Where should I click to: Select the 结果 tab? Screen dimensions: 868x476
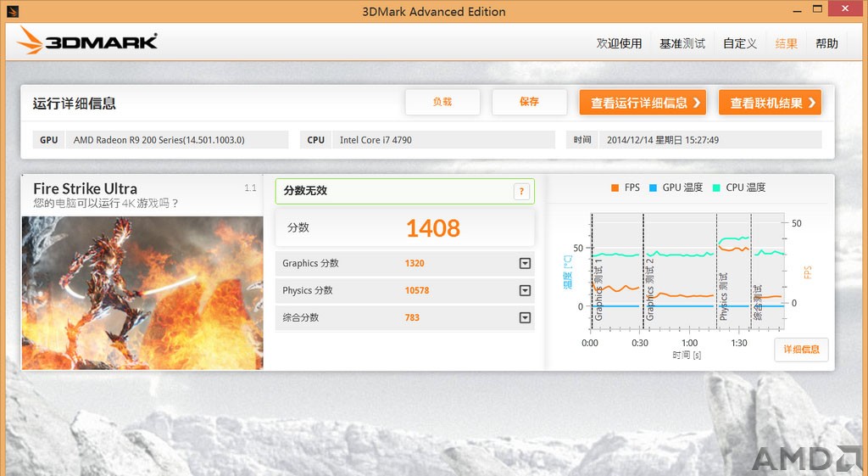(786, 43)
